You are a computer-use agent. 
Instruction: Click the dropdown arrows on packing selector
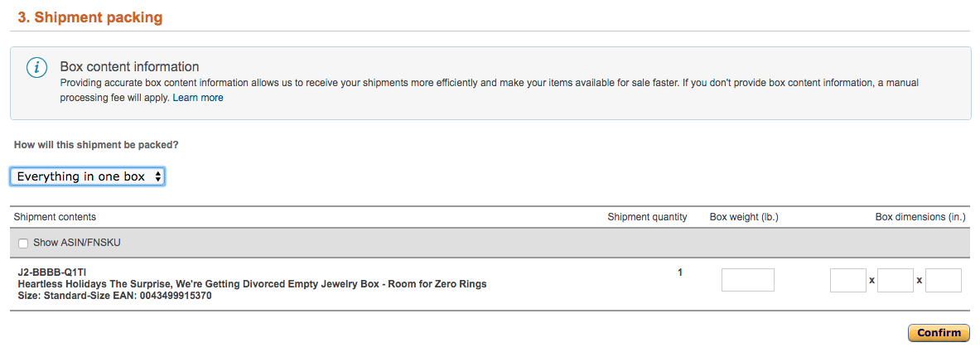(158, 177)
